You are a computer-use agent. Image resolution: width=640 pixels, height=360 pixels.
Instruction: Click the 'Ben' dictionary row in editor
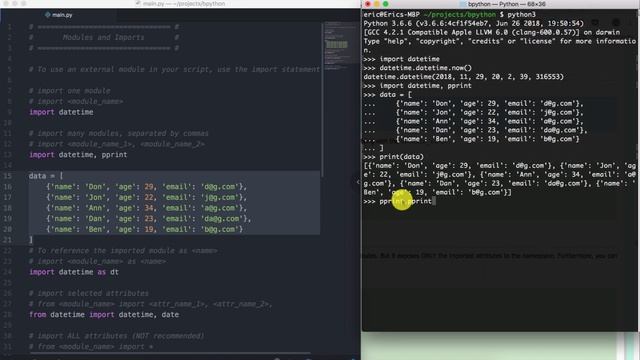[x=144, y=229]
